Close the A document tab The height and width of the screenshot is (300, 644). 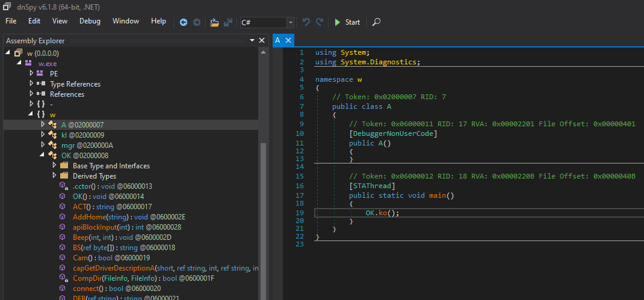pos(288,40)
